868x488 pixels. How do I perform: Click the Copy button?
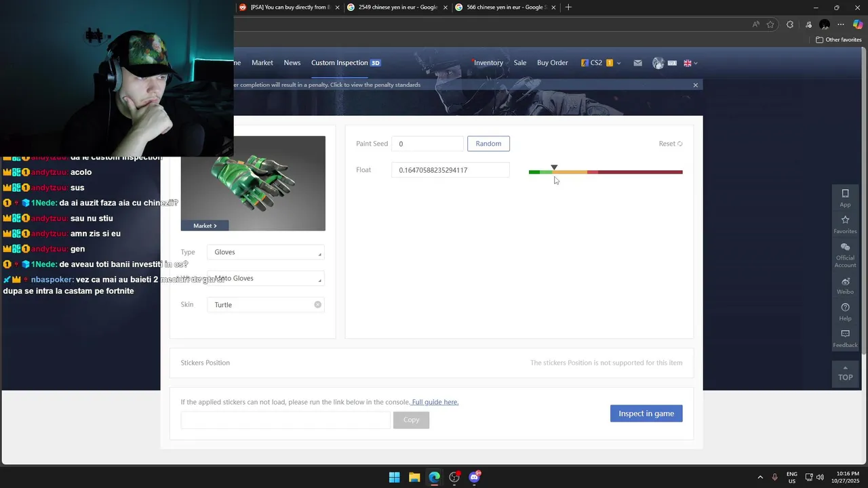pyautogui.click(x=412, y=420)
